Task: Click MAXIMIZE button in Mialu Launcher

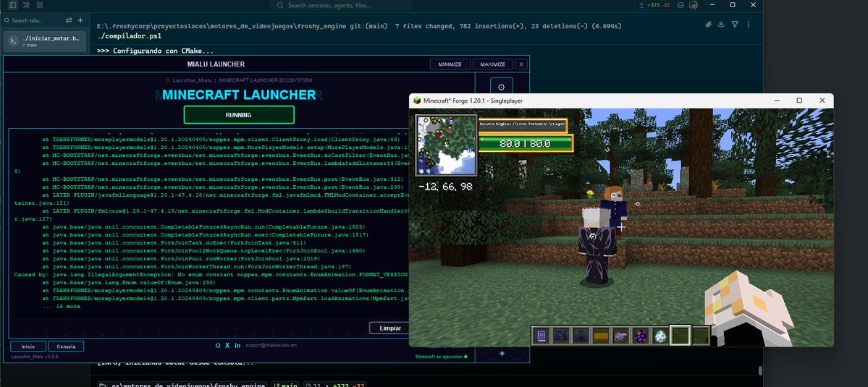Action: point(493,64)
